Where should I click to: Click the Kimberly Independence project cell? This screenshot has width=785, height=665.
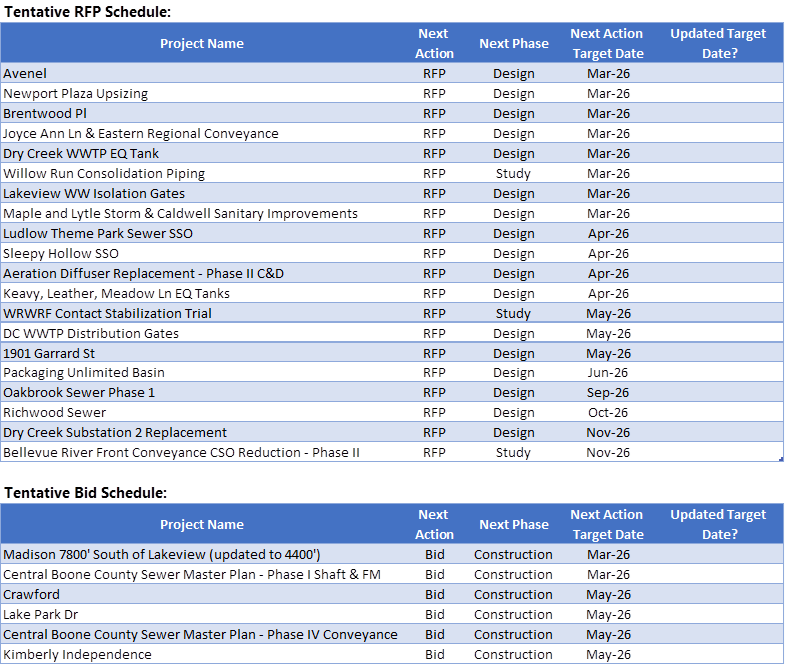coord(77,654)
